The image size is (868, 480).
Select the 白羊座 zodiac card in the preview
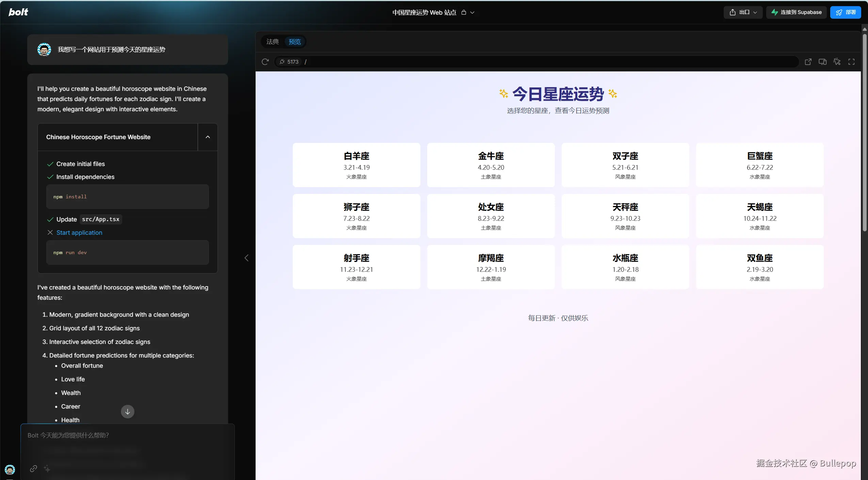coord(356,165)
